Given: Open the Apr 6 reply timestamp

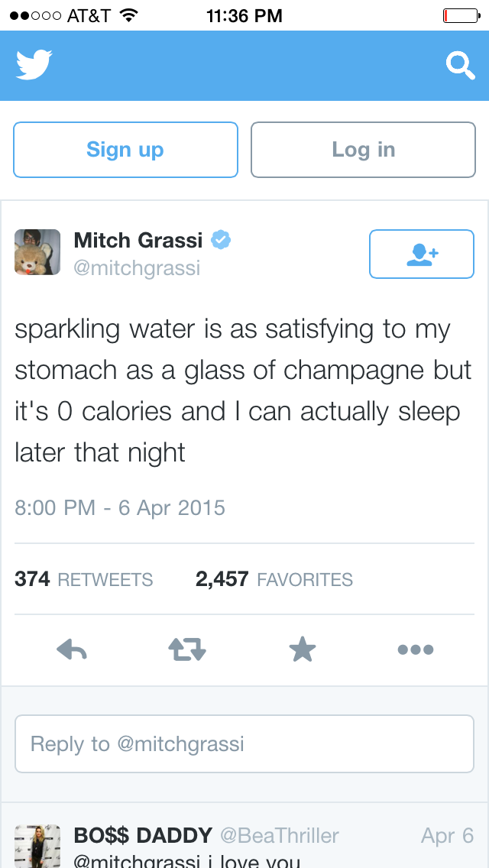Looking at the screenshot, I should [447, 835].
